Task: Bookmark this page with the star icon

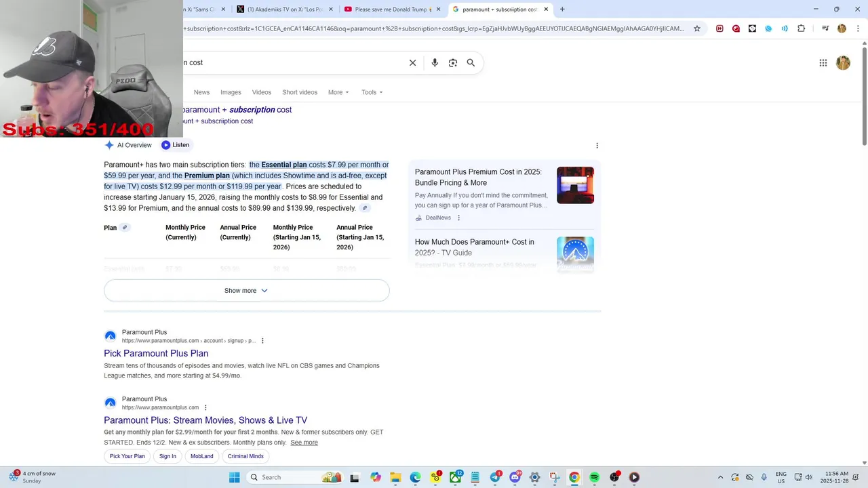Action: tap(697, 28)
